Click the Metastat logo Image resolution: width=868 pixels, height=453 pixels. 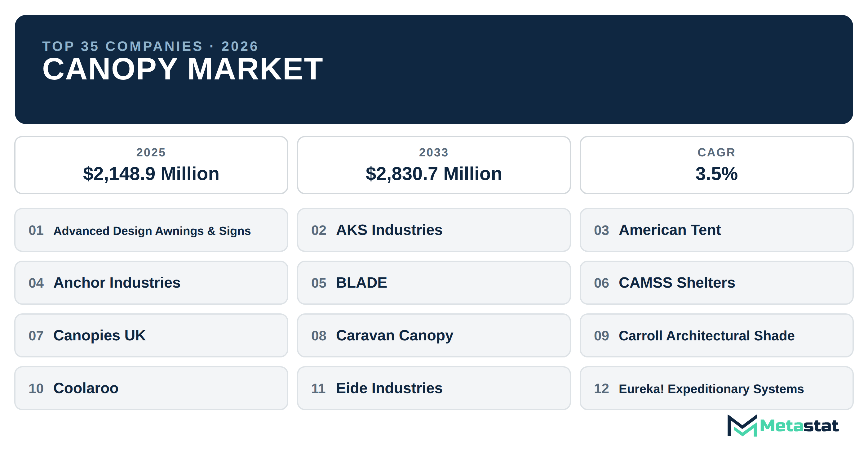point(782,426)
